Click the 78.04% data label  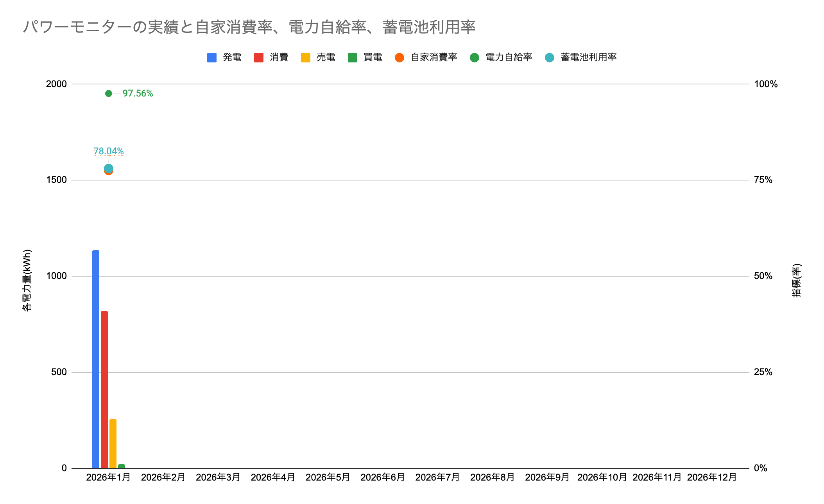108,151
